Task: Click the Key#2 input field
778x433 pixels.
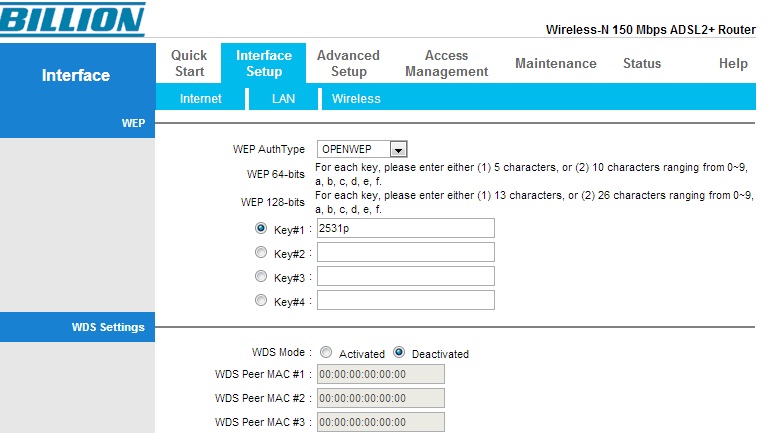Action: tap(405, 252)
